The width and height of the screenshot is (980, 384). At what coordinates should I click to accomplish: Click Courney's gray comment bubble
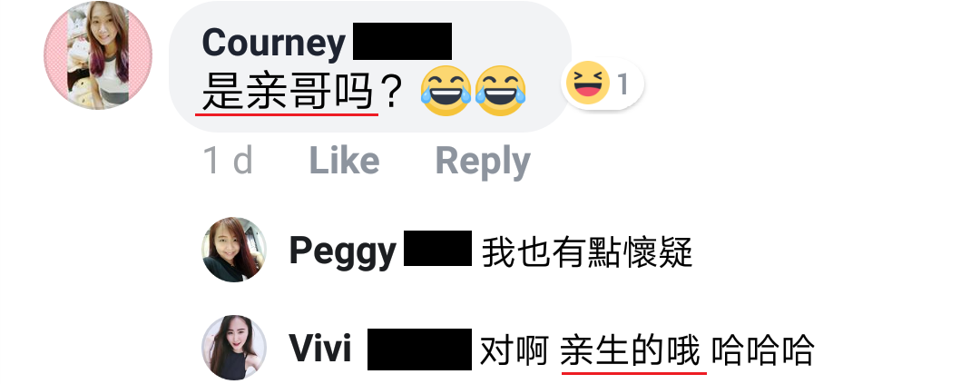[x=370, y=66]
